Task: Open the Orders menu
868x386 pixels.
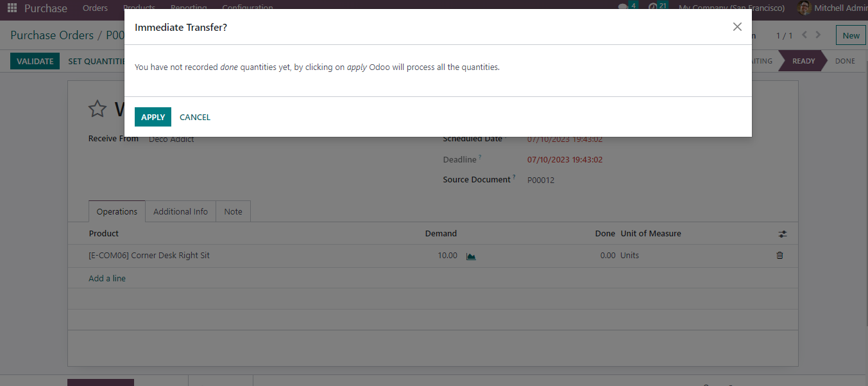Action: (x=95, y=8)
